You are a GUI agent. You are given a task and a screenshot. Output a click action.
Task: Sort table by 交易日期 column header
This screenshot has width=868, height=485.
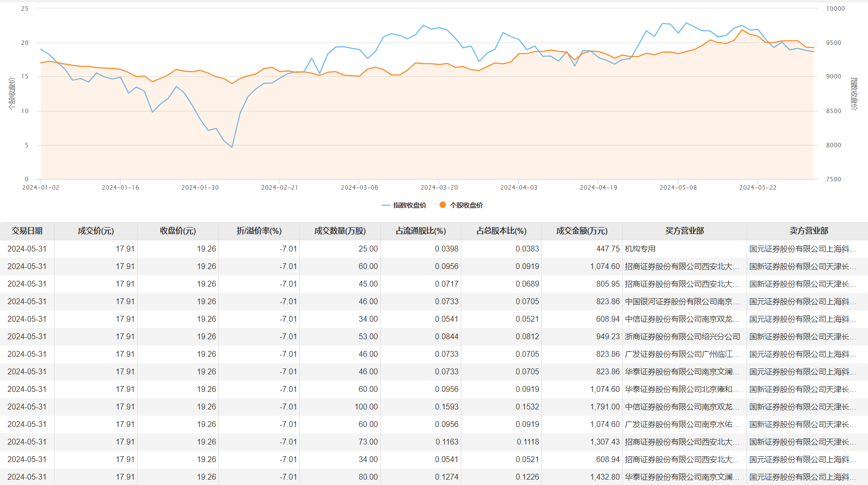(x=27, y=231)
